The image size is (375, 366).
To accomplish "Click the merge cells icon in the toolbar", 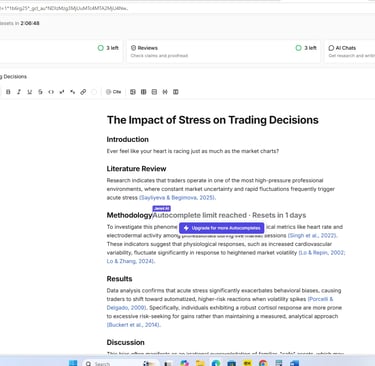I will coord(165,92).
